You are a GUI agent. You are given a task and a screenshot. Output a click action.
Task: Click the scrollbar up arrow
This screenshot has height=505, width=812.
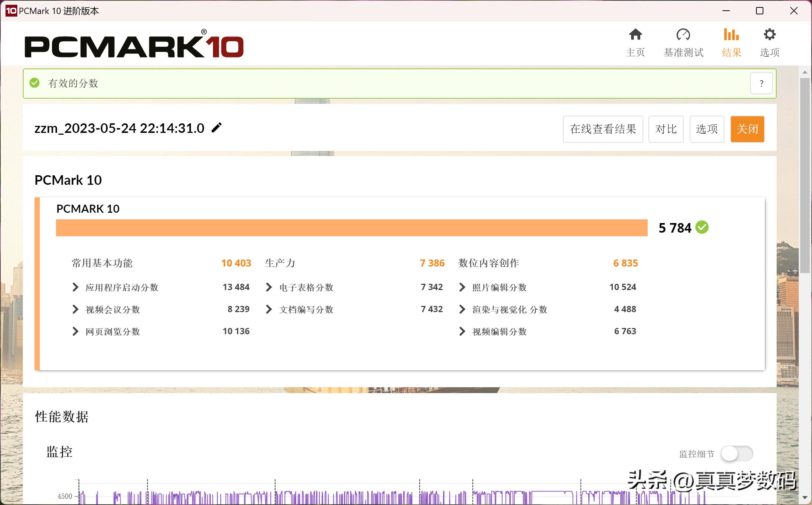click(805, 73)
